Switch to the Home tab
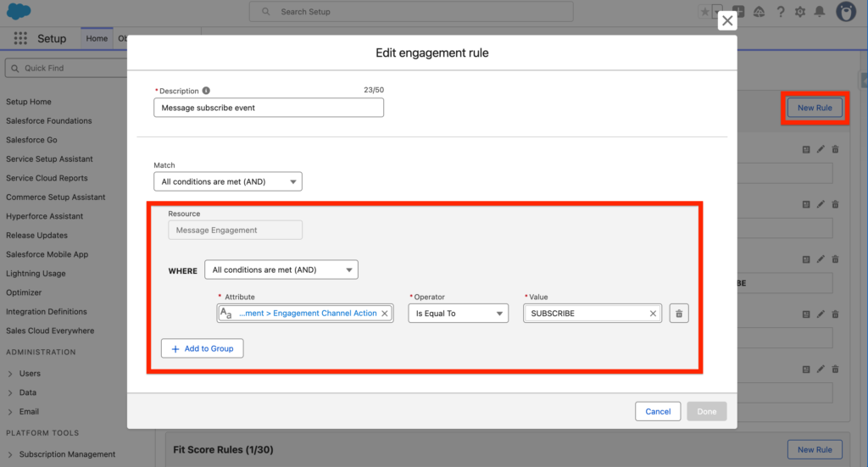868x467 pixels. pos(97,39)
